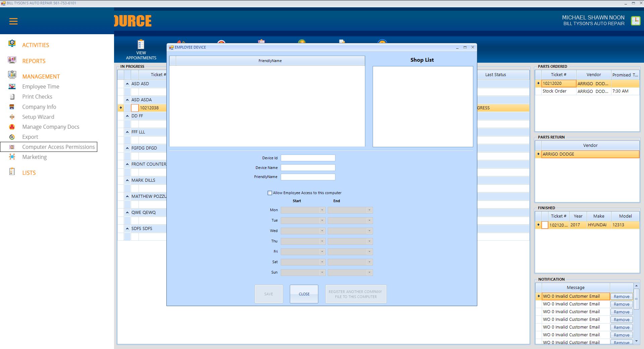The image size is (644, 349).
Task: Check the box for ticket 10212038
Action: click(x=135, y=108)
